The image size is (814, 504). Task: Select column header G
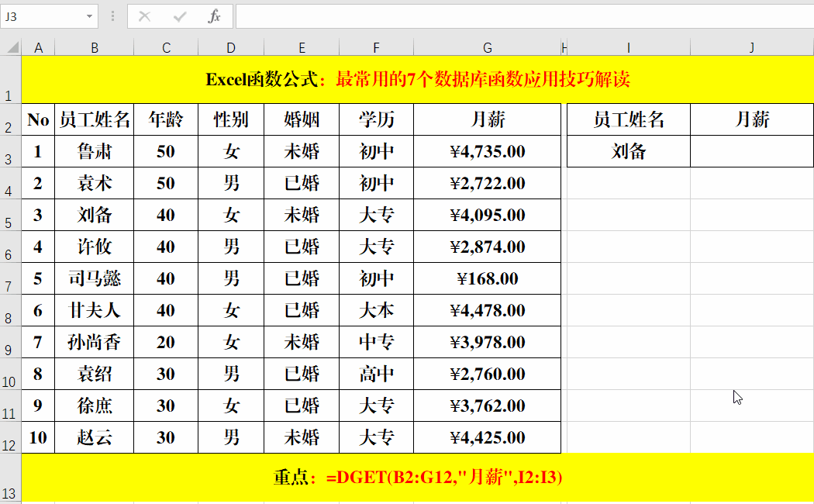pos(487,47)
